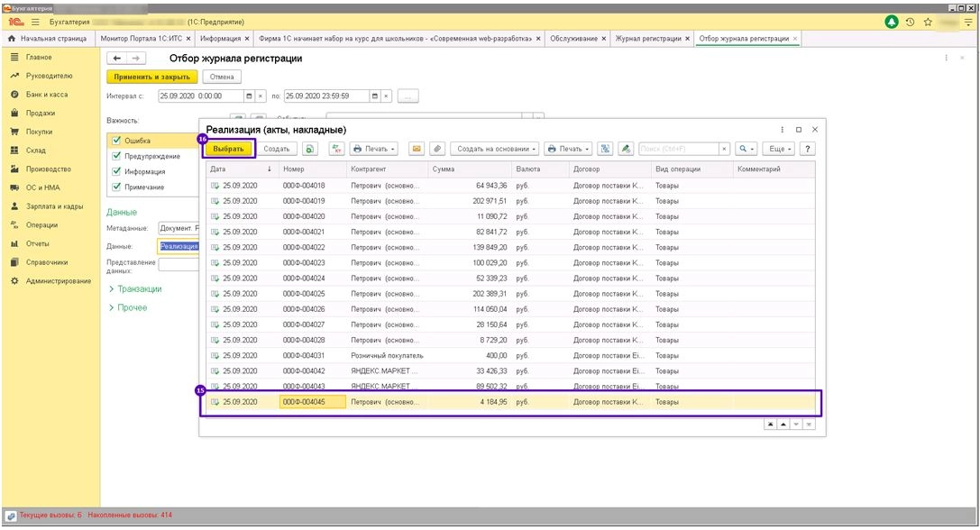Click the yellow Выбрать button

228,149
